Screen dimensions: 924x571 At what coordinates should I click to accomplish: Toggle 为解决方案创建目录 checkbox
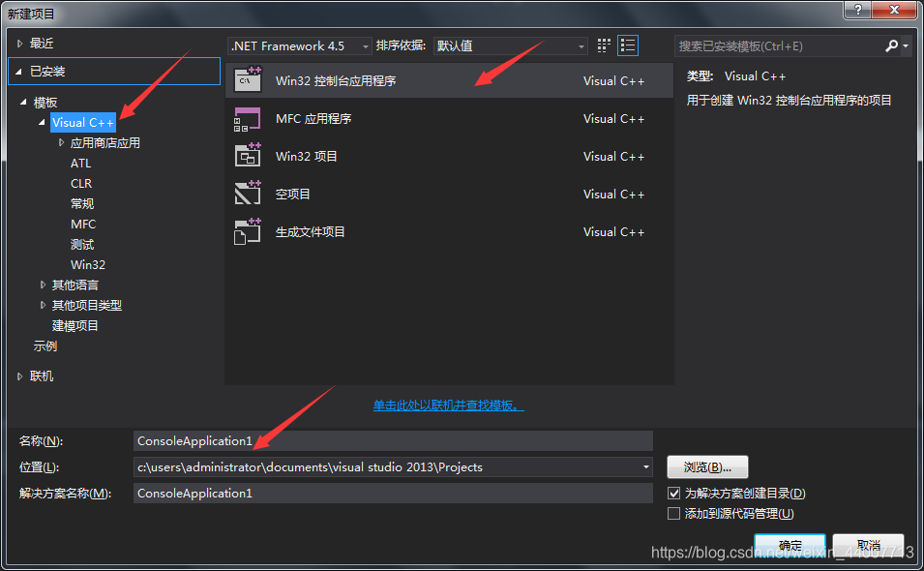coord(673,493)
